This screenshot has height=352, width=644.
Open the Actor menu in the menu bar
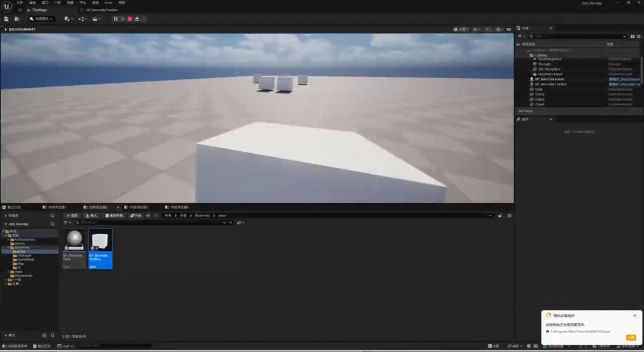tap(108, 2)
